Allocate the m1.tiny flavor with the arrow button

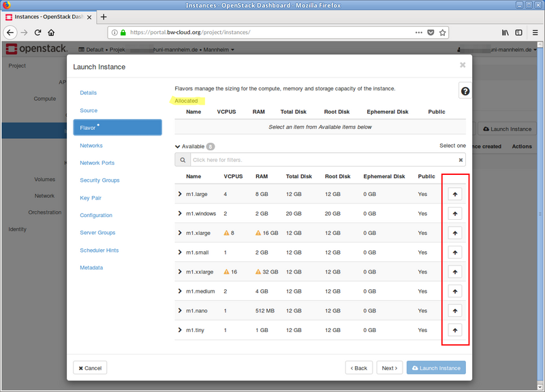pos(454,330)
